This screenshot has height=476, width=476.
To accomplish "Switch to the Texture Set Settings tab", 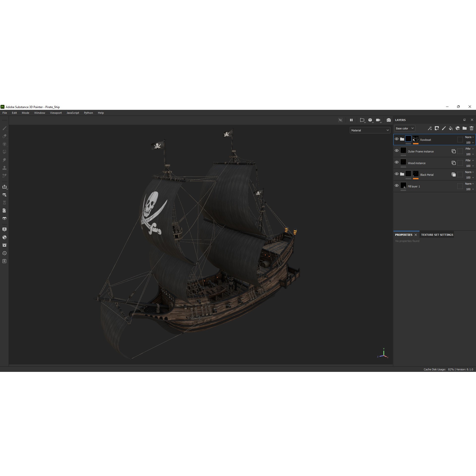I will pyautogui.click(x=437, y=235).
